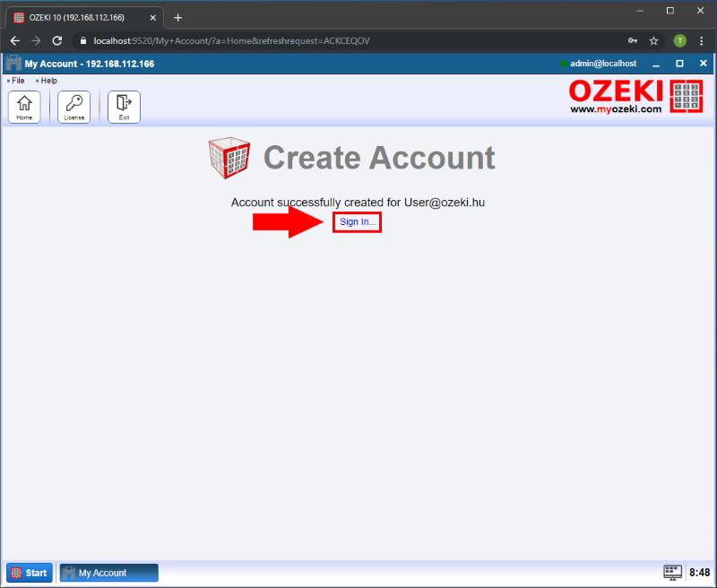
Task: Click the taskbar monitor tray icon
Action: (673, 573)
